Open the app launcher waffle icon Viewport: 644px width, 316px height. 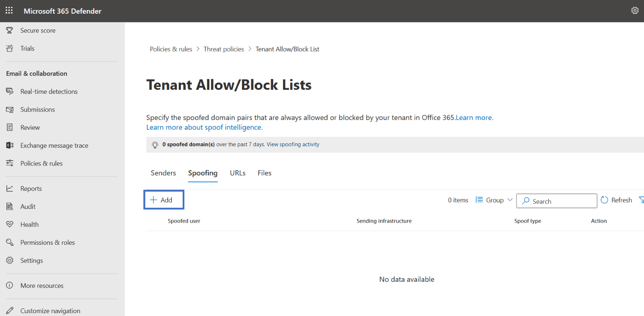tap(9, 10)
